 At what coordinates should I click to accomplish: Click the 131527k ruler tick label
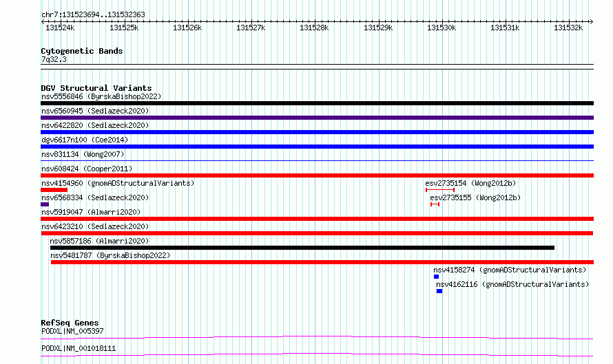coord(251,28)
